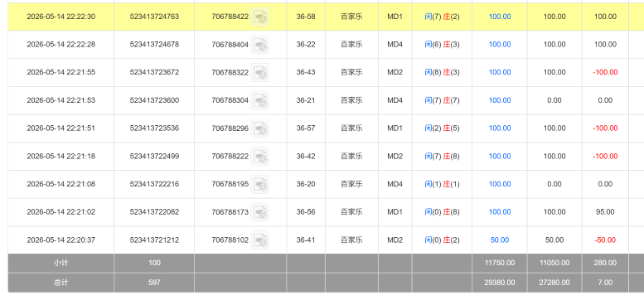The height and width of the screenshot is (305, 644).
Task: Open blue 100.00 bet link for order 523413724678
Action: 500,44
